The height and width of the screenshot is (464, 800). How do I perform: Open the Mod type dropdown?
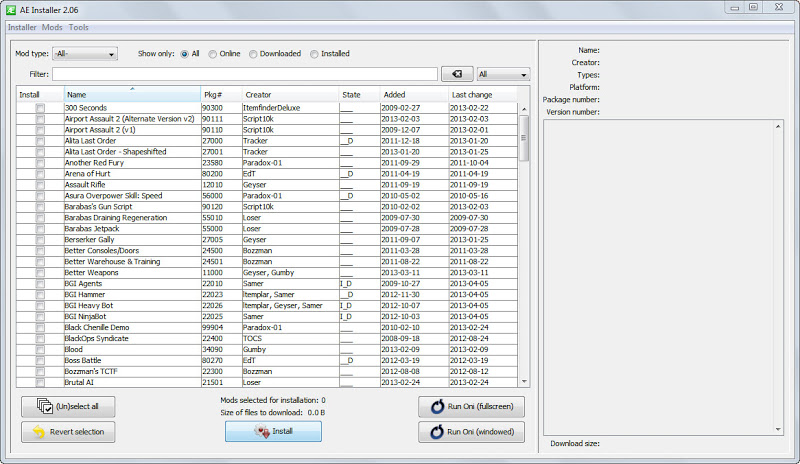tap(85, 54)
